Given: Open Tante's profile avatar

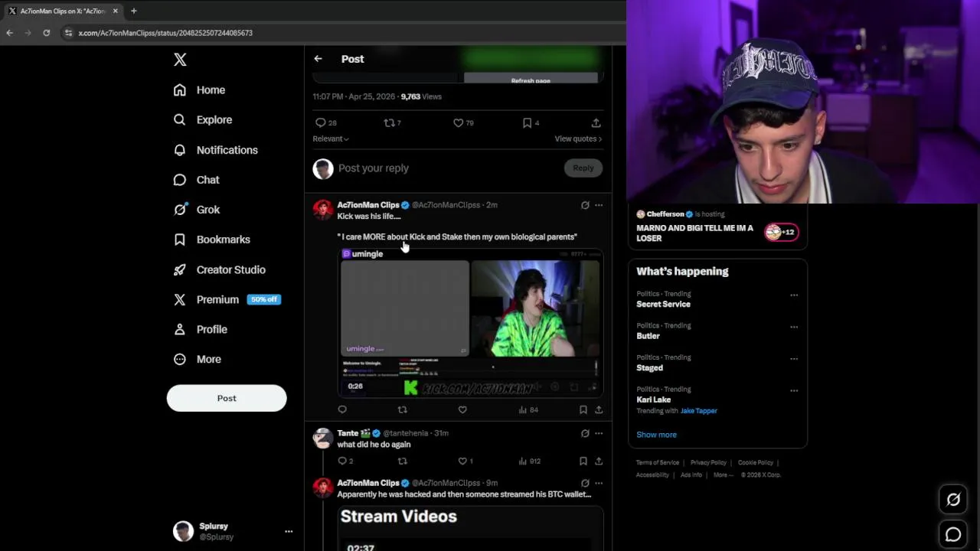Looking at the screenshot, I should tap(322, 439).
